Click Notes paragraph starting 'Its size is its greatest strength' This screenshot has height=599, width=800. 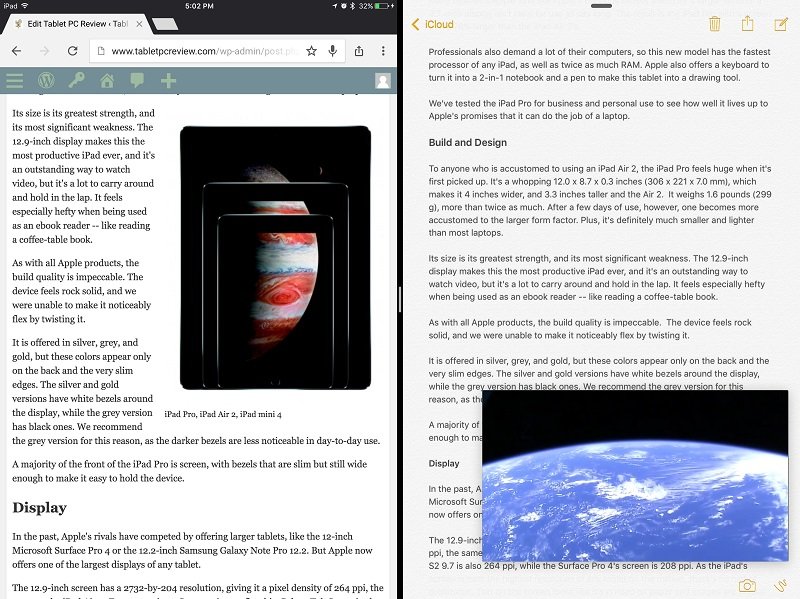click(x=597, y=278)
